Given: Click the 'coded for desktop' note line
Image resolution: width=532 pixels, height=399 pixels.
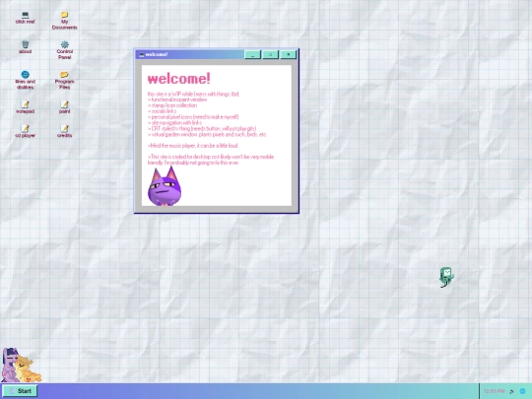Looking at the screenshot, I should [x=211, y=160].
